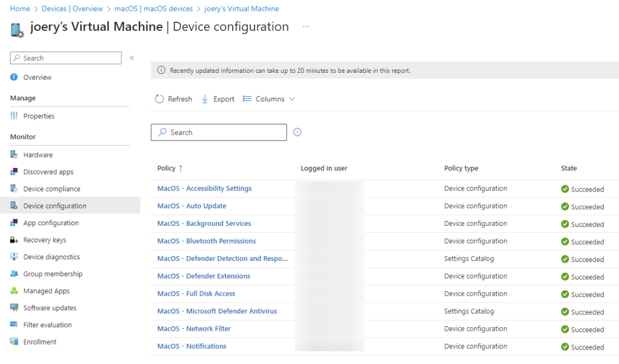
Task: Click the Software updates monitor icon
Action: (x=14, y=308)
